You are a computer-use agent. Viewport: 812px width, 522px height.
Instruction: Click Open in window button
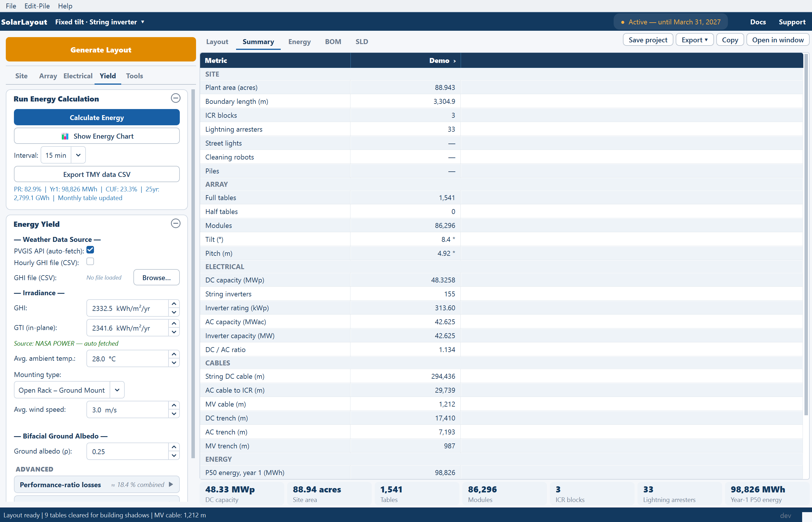point(777,40)
